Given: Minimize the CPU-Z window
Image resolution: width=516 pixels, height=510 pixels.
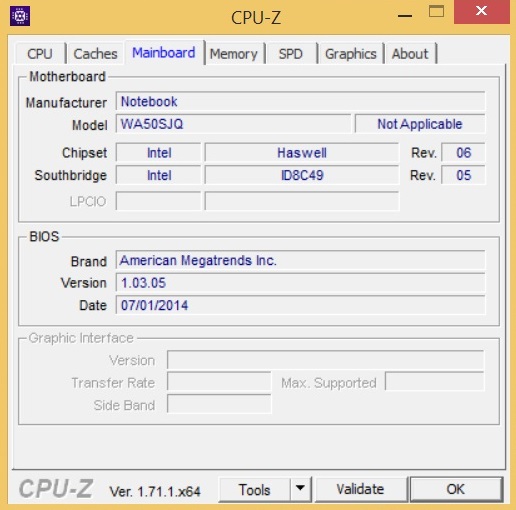Looking at the screenshot, I should point(405,15).
